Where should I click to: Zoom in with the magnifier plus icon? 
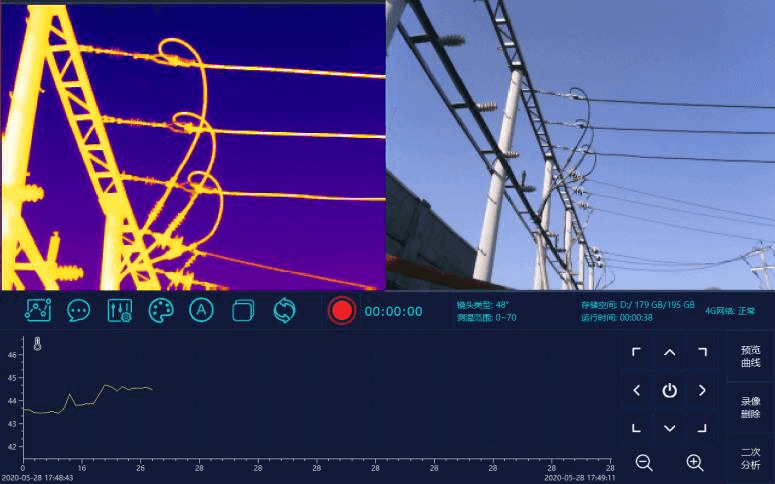click(x=695, y=462)
